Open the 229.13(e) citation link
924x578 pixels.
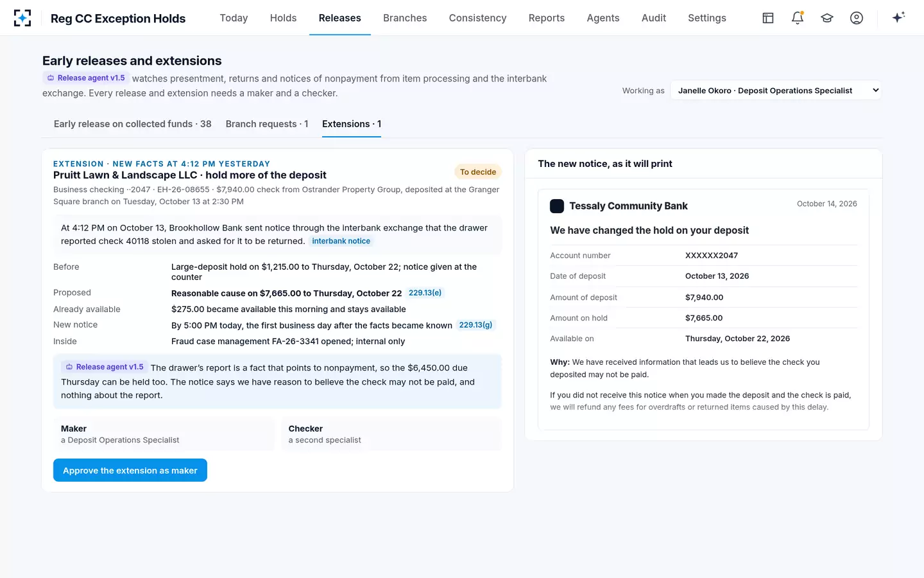[x=425, y=293]
